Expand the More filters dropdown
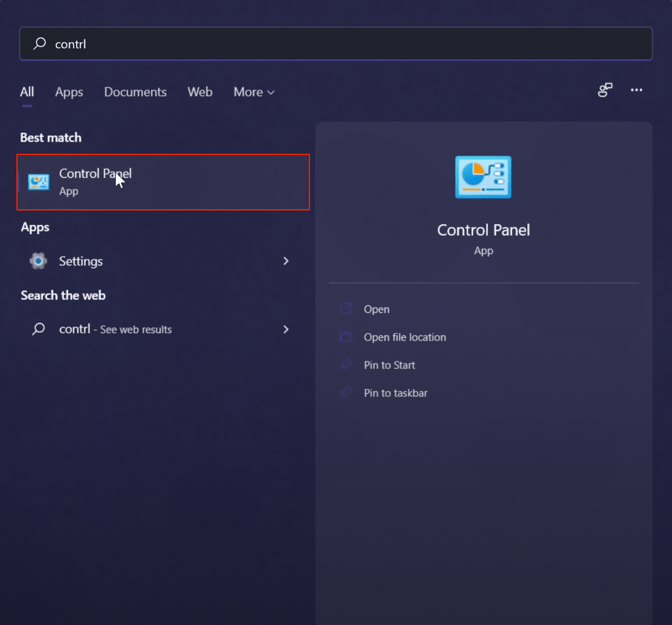The height and width of the screenshot is (625, 672). (254, 92)
